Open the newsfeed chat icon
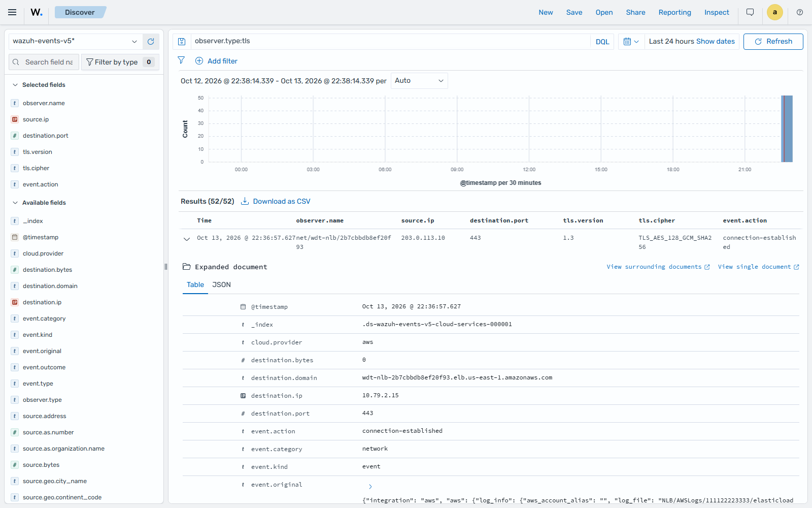This screenshot has width=812, height=508. click(750, 12)
